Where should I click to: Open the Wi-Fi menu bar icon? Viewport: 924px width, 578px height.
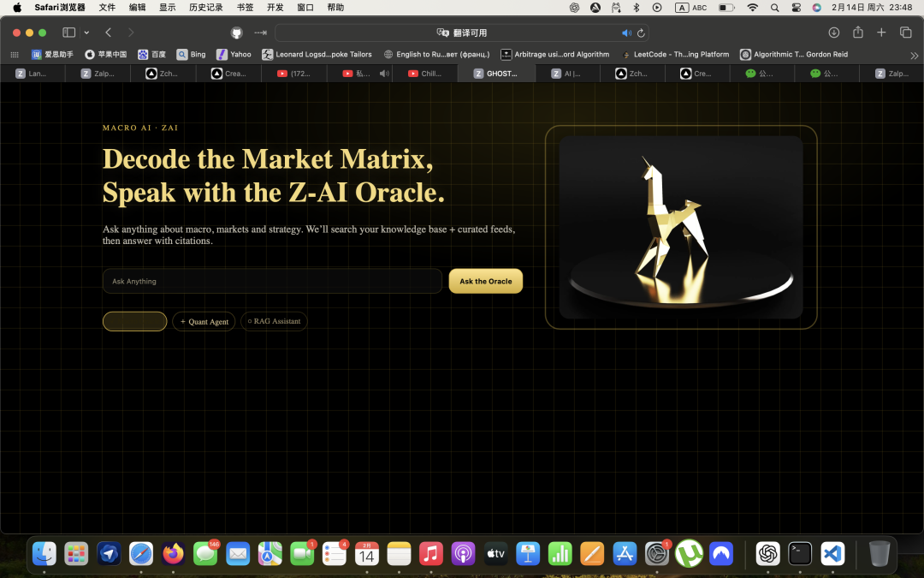[753, 8]
